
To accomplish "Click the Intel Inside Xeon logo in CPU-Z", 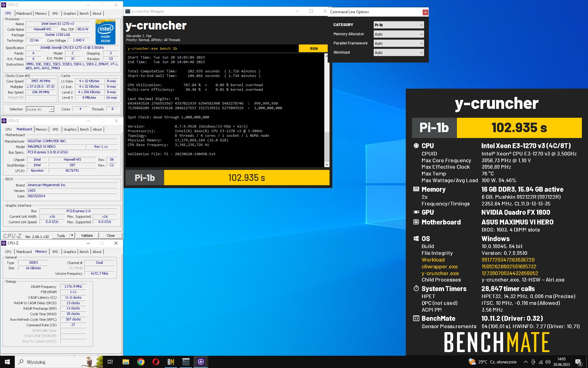I will [x=105, y=32].
